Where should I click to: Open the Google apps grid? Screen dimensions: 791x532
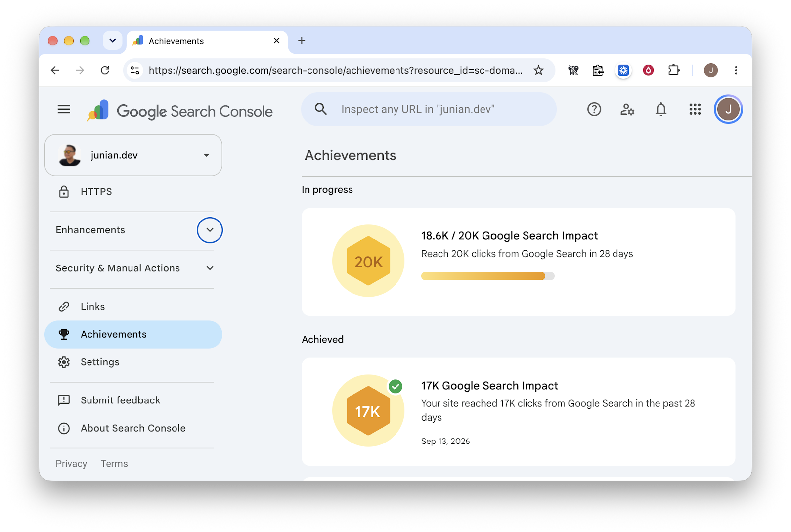pyautogui.click(x=695, y=109)
